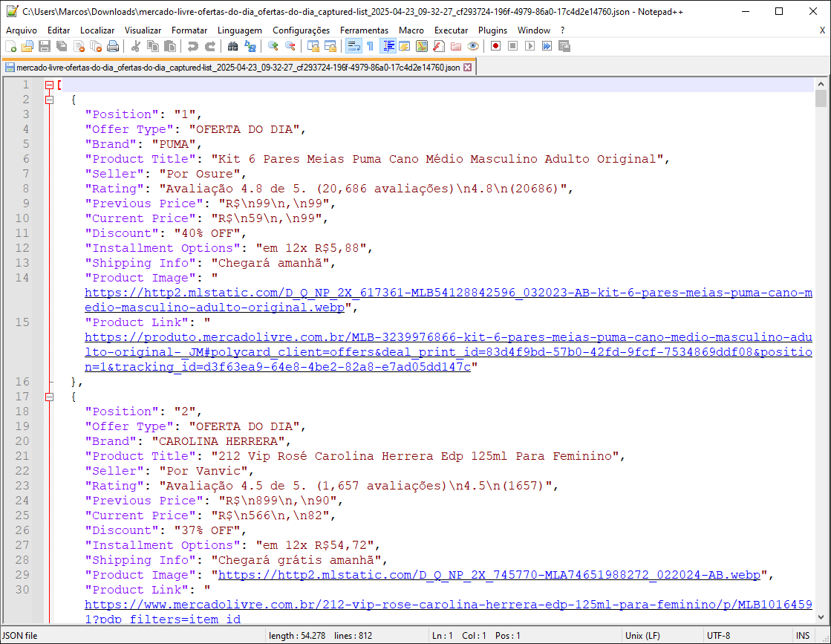Follow the 212 Vip Rosé product link
The width and height of the screenshot is (831, 644).
(449, 611)
